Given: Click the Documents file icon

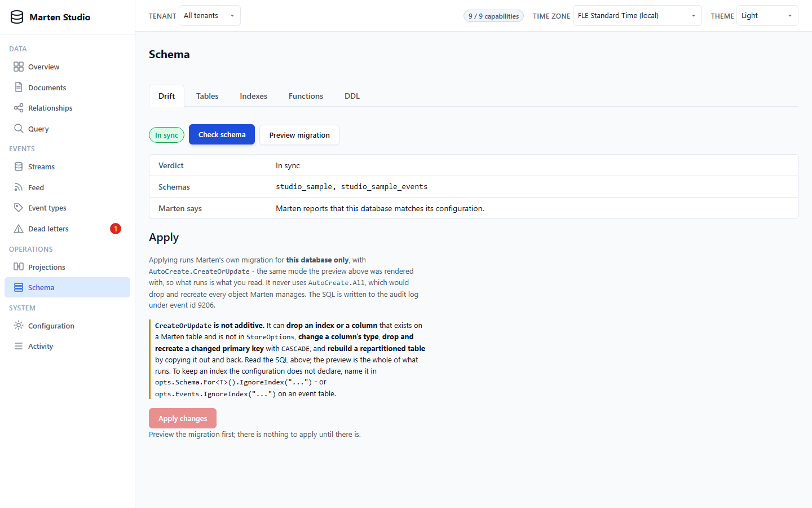Looking at the screenshot, I should tap(19, 87).
